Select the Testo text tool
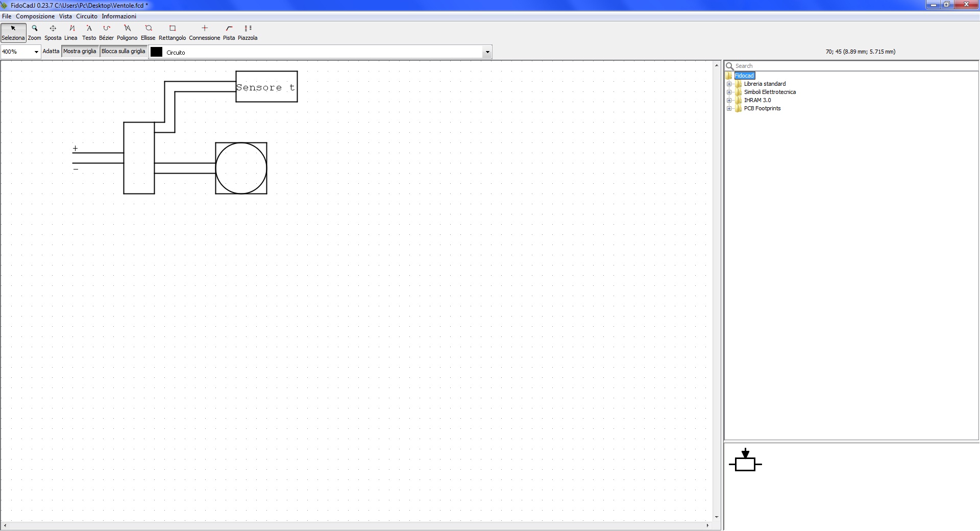 point(89,33)
